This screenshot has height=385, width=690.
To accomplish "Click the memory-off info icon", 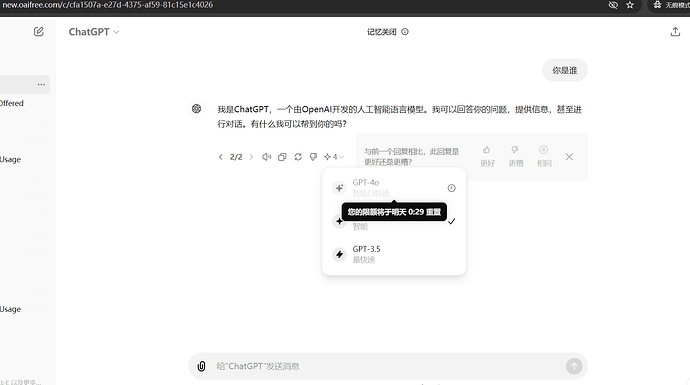I will (x=405, y=32).
